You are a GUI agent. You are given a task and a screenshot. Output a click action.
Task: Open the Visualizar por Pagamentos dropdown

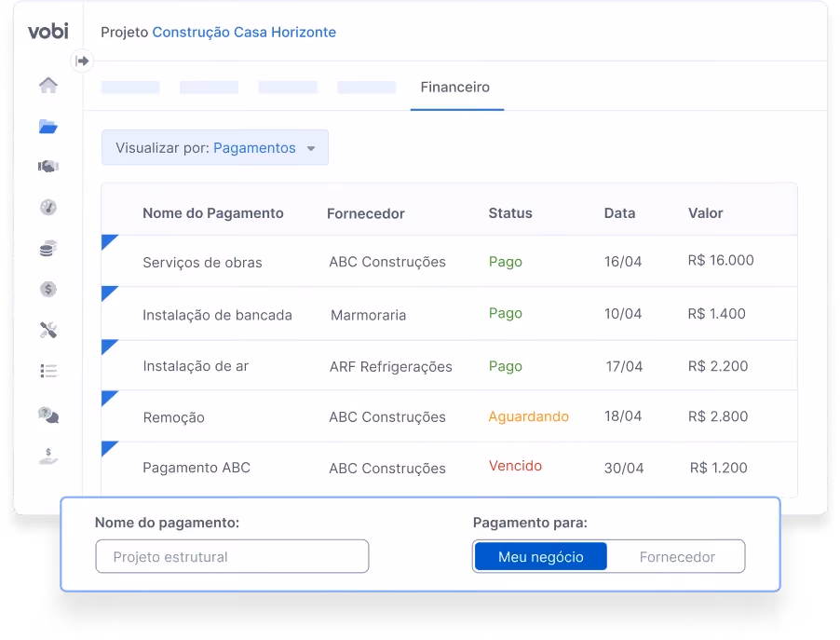pos(215,147)
